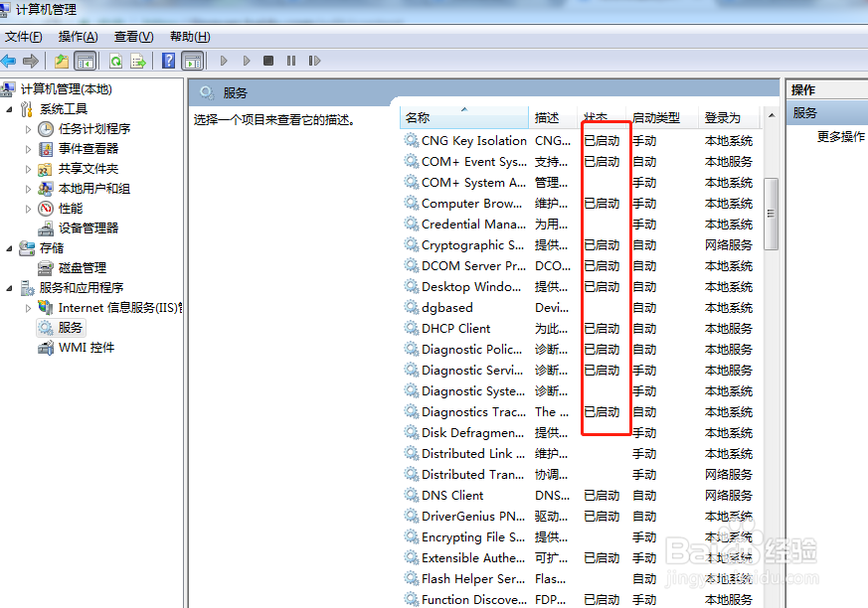
Task: Click the Forward arrow toolbar icon
Action: pos(31,61)
